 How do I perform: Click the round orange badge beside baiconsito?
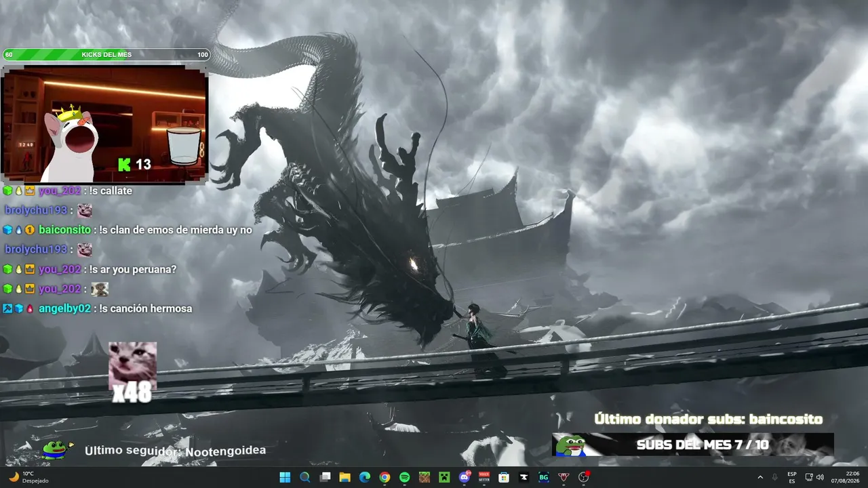point(30,230)
